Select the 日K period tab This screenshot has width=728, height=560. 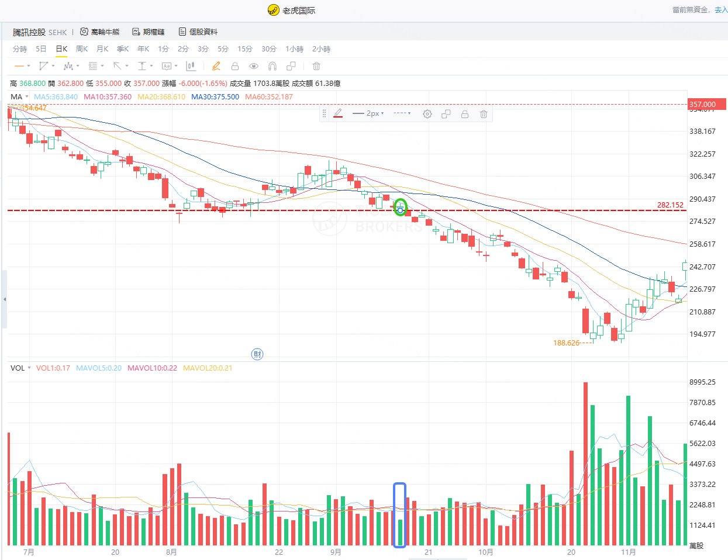coord(61,49)
